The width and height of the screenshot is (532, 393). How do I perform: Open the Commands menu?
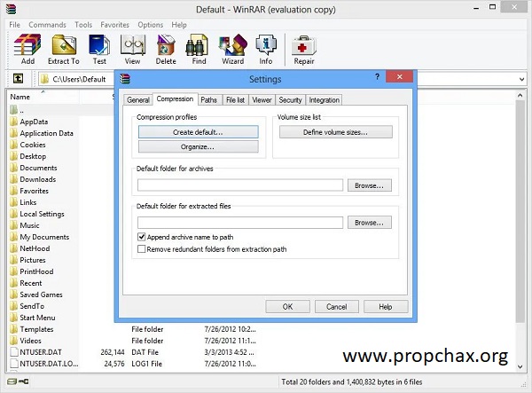(x=48, y=25)
